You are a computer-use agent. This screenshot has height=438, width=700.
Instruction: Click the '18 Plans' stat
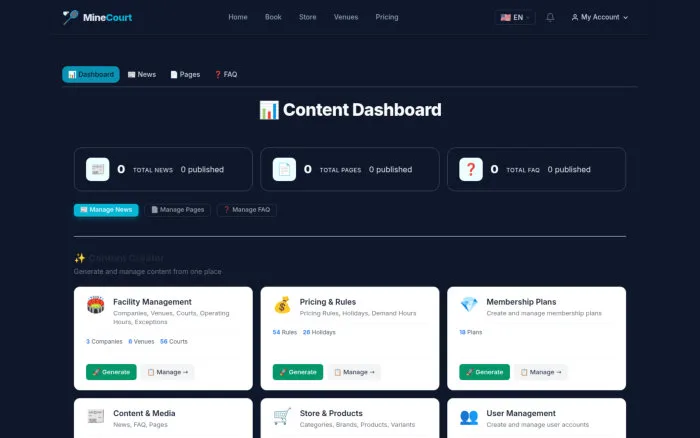[x=471, y=332]
